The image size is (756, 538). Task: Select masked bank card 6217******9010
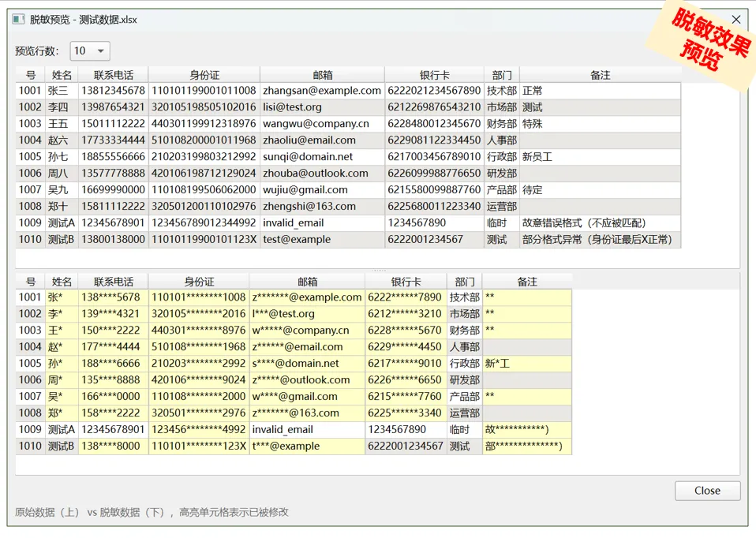click(406, 364)
